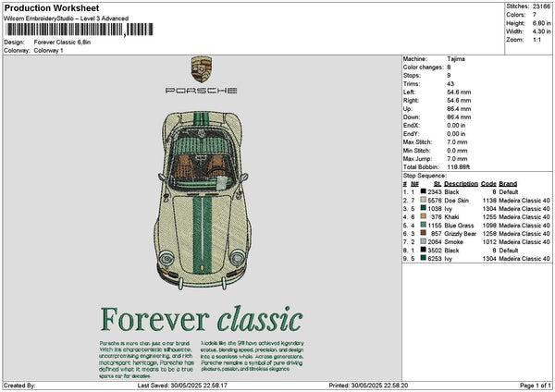Click the 'Min Stitch:' label
The height and width of the screenshot is (392, 555).
[x=417, y=151]
